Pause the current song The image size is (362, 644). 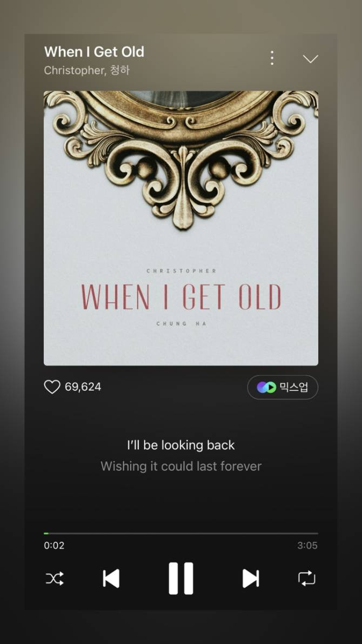point(181,578)
